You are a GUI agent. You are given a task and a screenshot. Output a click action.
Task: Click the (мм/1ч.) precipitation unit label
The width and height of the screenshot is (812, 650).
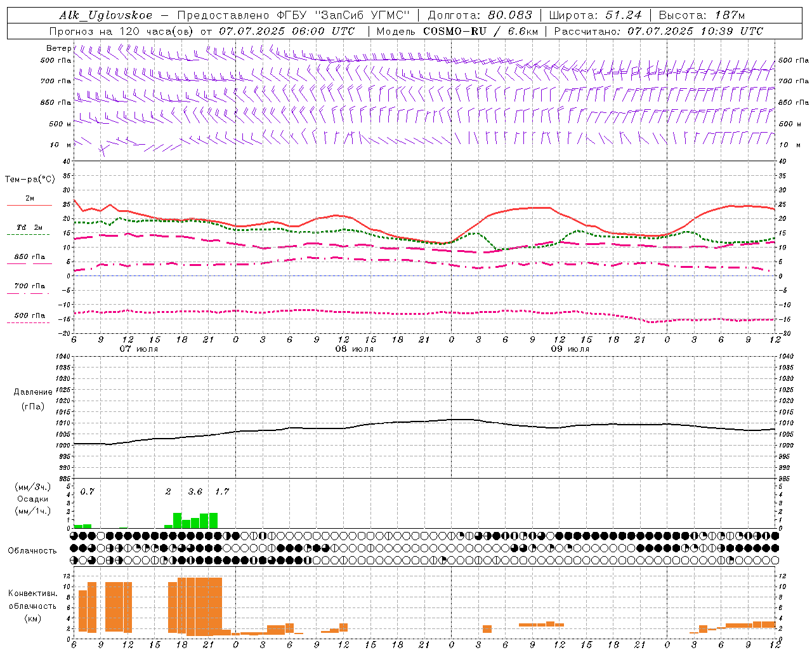click(x=32, y=511)
